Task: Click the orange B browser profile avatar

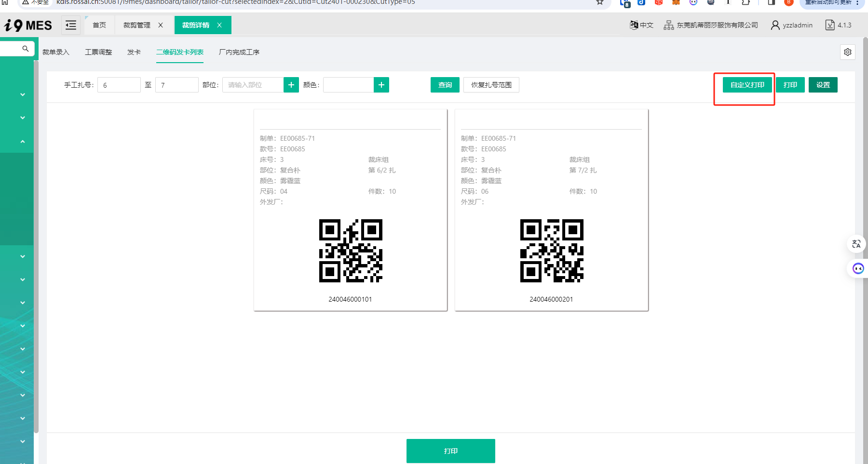Action: click(x=789, y=2)
